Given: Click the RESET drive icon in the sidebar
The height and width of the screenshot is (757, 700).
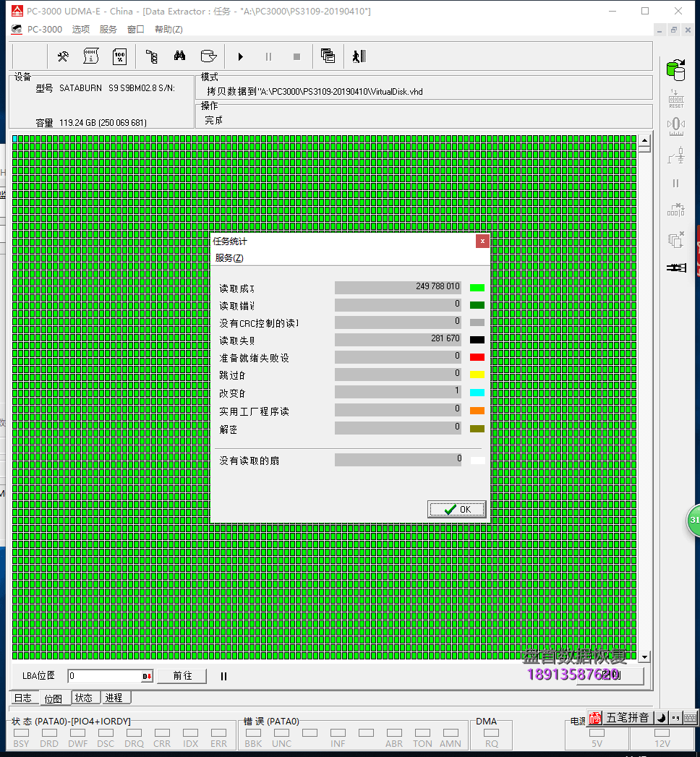Looking at the screenshot, I should coord(675,98).
